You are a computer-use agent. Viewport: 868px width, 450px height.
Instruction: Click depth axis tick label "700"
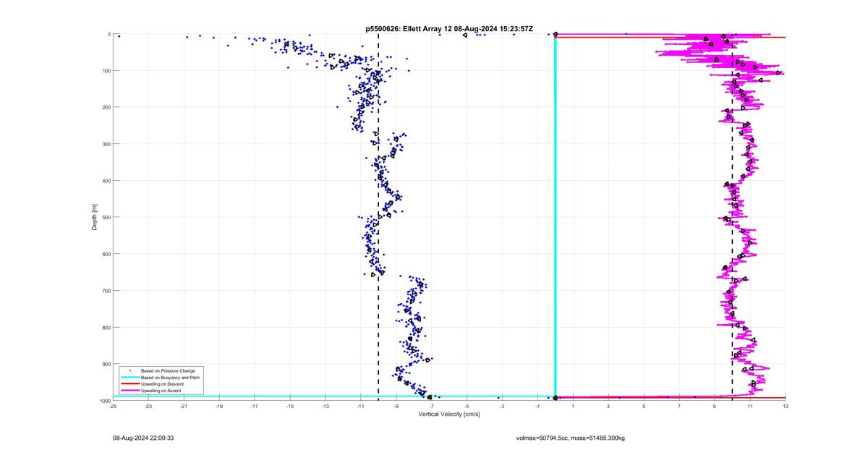pyautogui.click(x=106, y=291)
